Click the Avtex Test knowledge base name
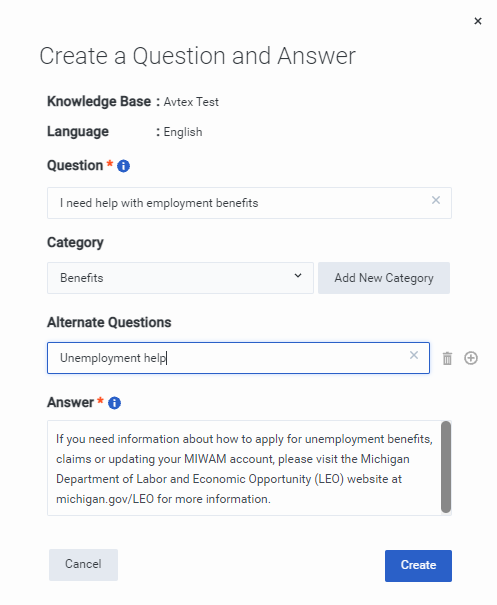This screenshot has height=605, width=497. pyautogui.click(x=191, y=102)
